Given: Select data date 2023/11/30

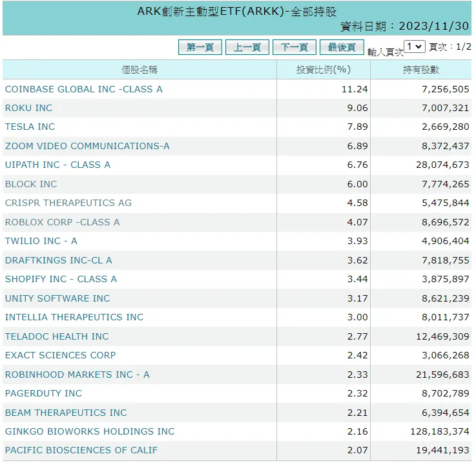Looking at the screenshot, I should [x=434, y=26].
